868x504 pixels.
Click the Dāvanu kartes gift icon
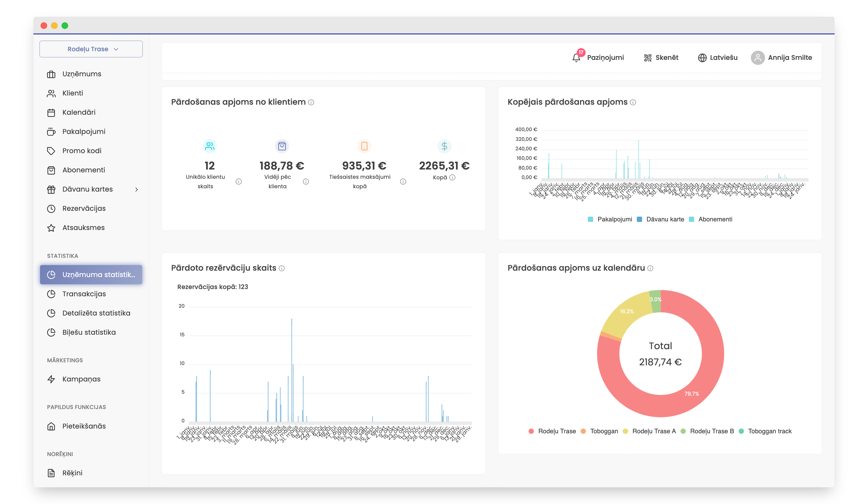click(x=51, y=189)
